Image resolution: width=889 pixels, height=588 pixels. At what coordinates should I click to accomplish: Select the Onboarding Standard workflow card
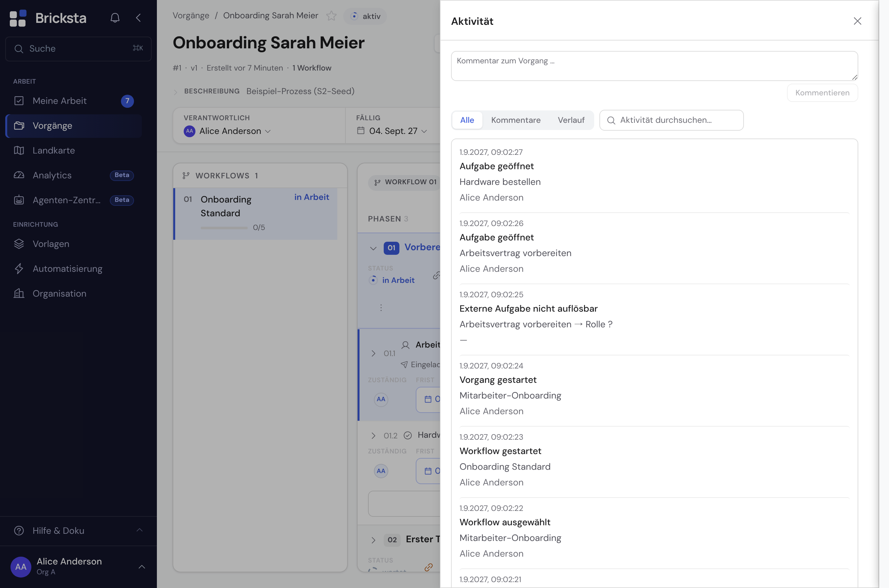tap(256, 214)
